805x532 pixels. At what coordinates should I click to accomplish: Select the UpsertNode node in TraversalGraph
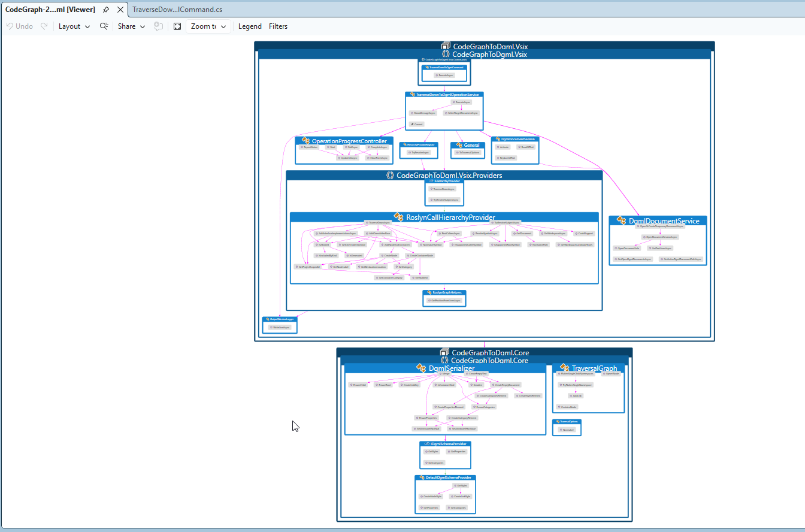click(610, 374)
